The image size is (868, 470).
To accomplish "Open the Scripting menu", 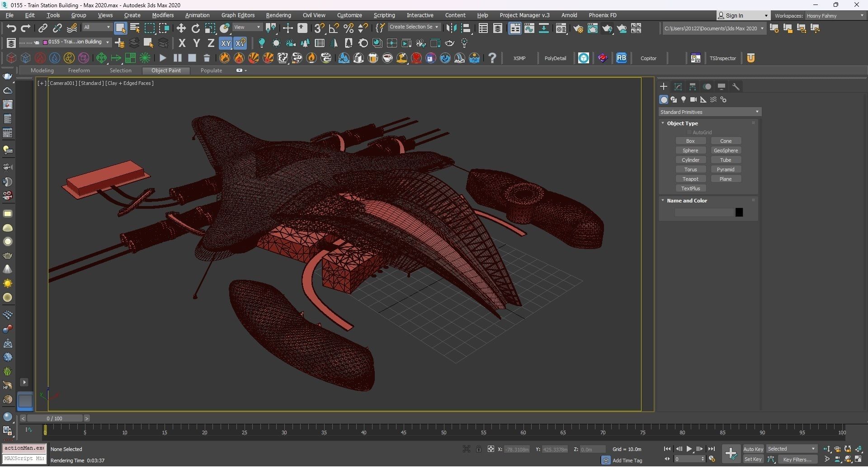I will point(384,15).
